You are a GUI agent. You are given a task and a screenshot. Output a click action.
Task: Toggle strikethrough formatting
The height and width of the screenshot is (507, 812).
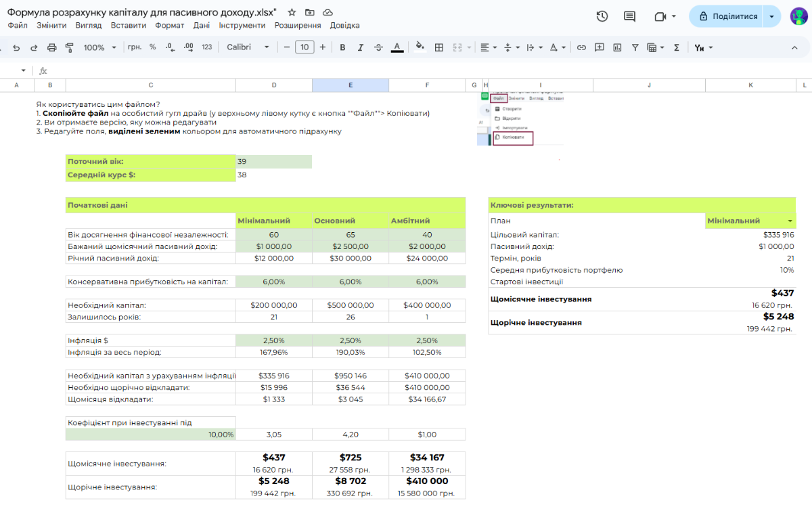pyautogui.click(x=378, y=47)
